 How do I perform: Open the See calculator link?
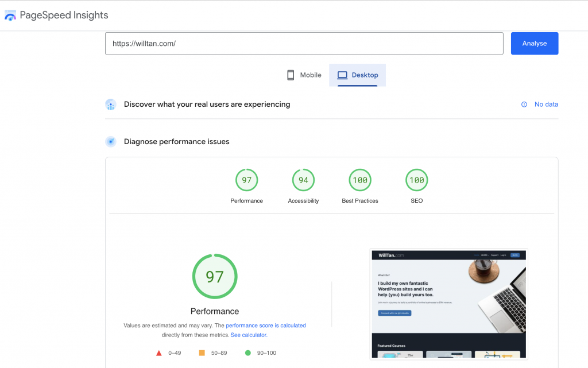[249, 335]
